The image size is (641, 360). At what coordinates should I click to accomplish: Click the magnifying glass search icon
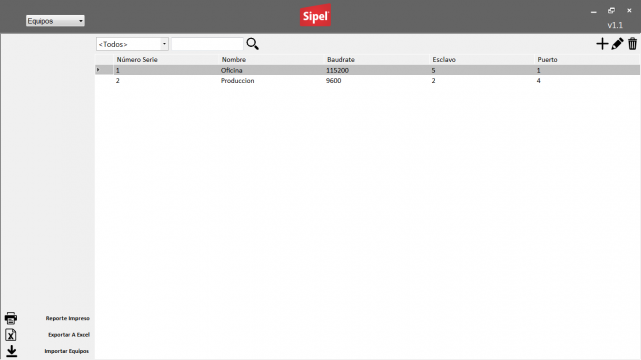(253, 44)
